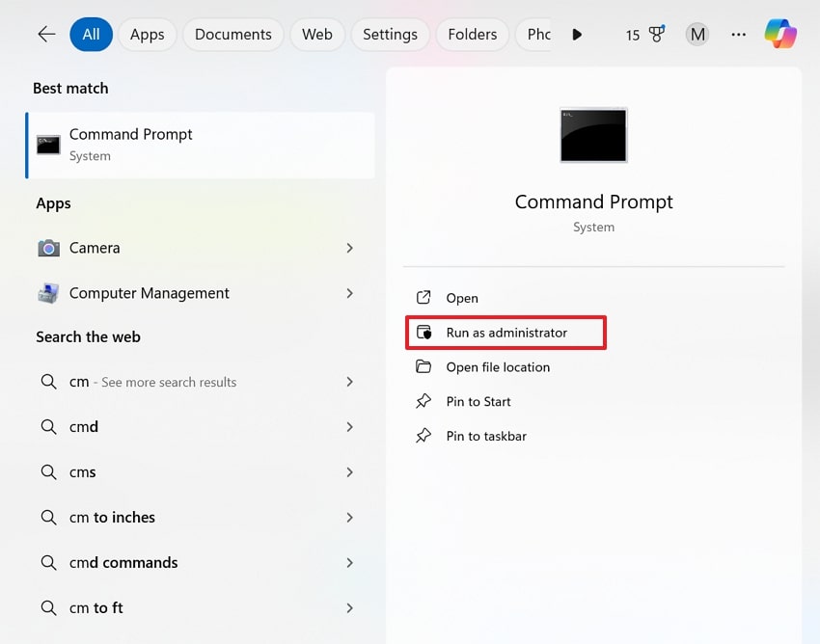Click the Command Prompt icon in best match
Screen dimensions: 820x644
pyautogui.click(x=48, y=145)
